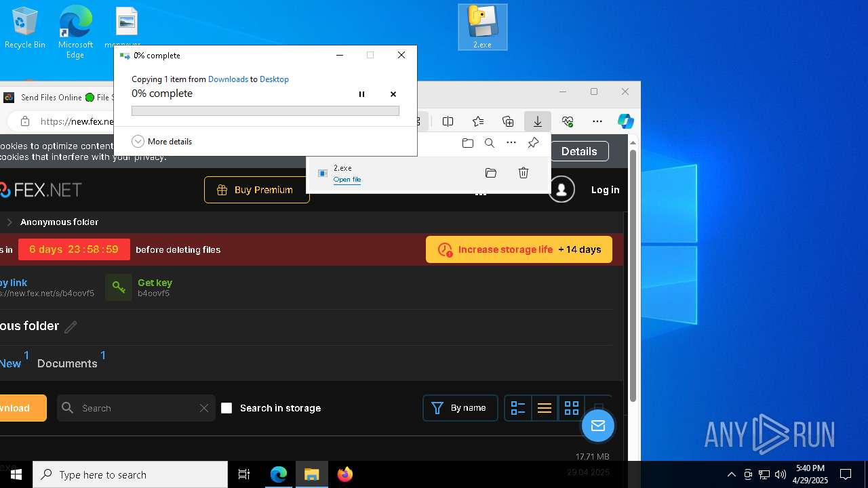
Task: Open the user profile avatar icon
Action: (561, 190)
